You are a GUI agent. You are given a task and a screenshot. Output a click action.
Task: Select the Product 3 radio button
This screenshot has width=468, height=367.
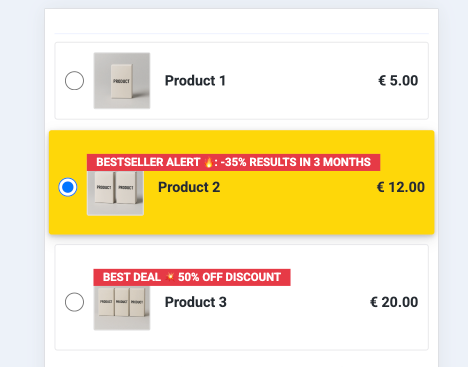(x=74, y=302)
